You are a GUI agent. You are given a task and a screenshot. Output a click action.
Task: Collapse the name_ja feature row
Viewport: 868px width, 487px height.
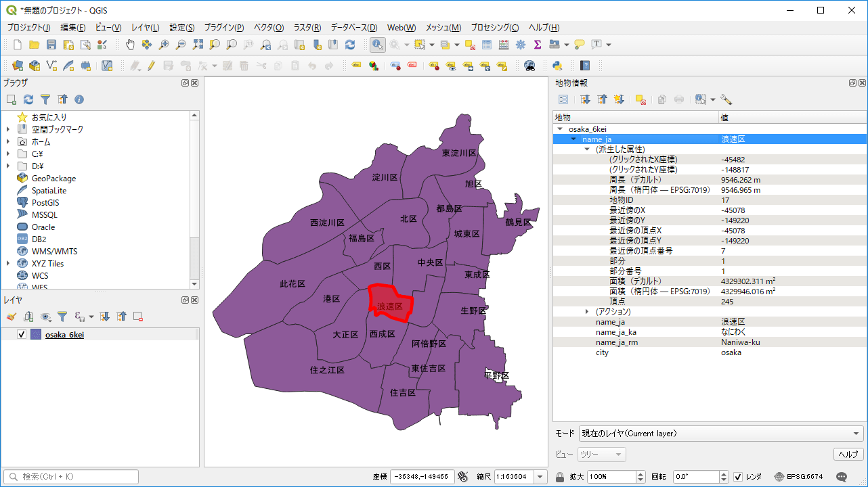point(573,139)
